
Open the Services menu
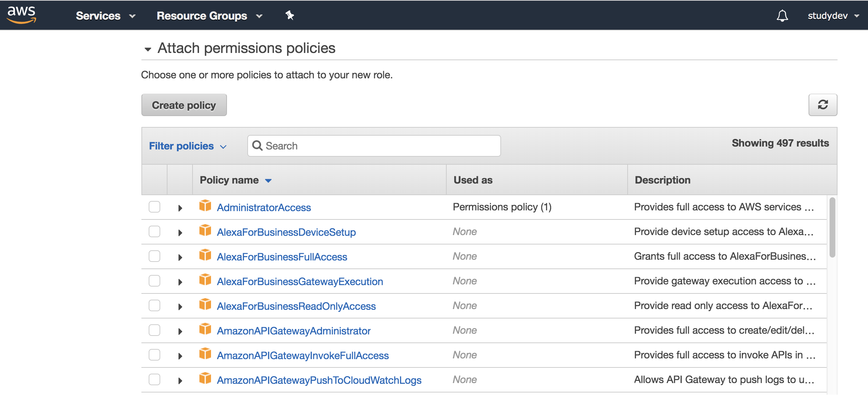point(106,16)
